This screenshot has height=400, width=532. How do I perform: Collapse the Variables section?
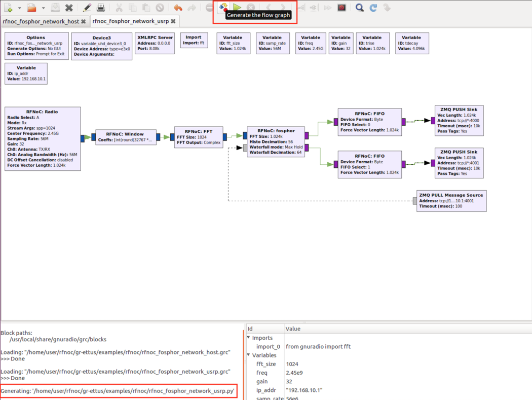click(248, 355)
